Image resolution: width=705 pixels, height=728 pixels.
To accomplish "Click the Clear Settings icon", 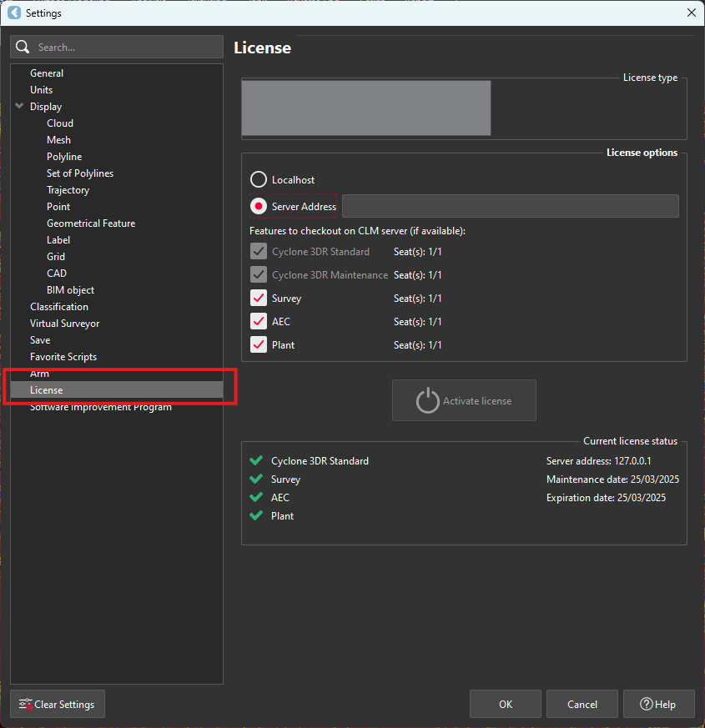I will (26, 705).
